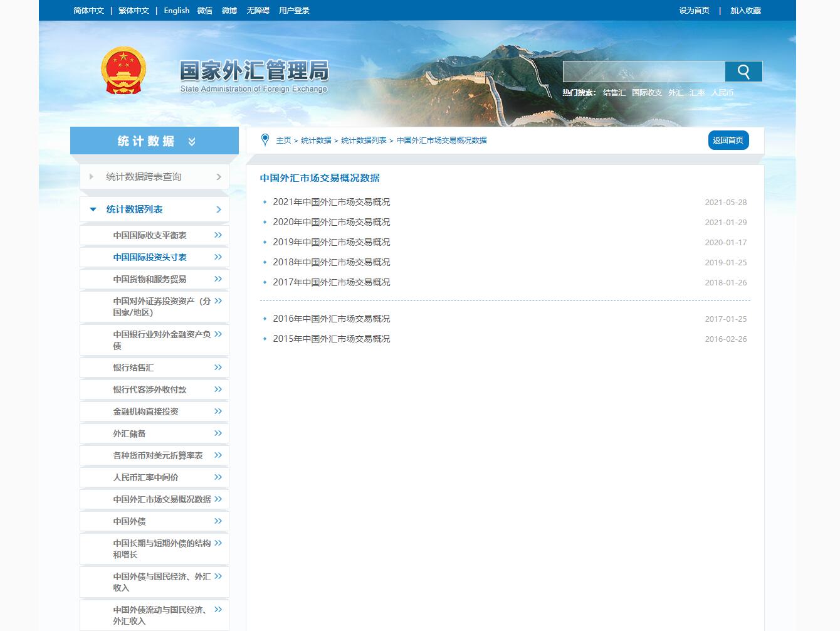Click double-arrow icon beside 银行结售汇

pos(218,368)
